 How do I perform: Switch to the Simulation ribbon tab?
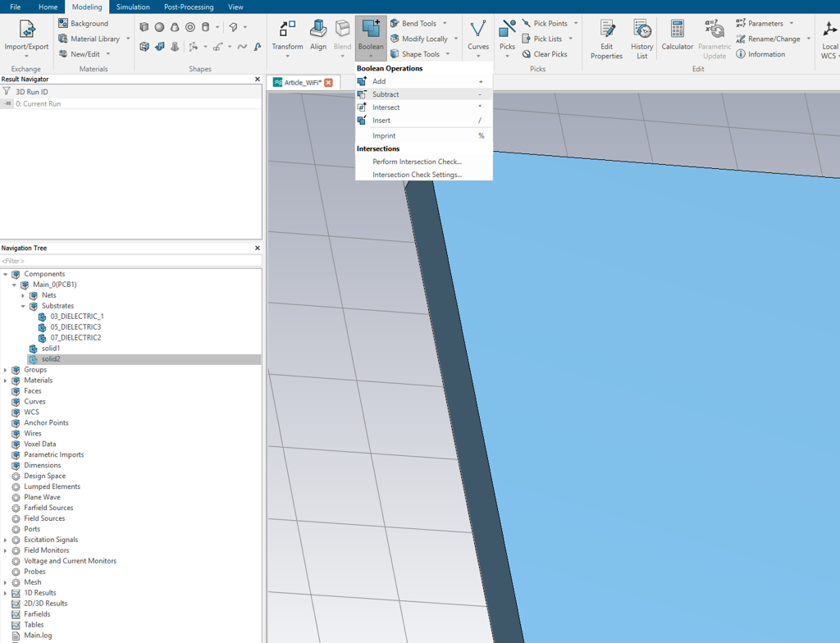(x=133, y=7)
